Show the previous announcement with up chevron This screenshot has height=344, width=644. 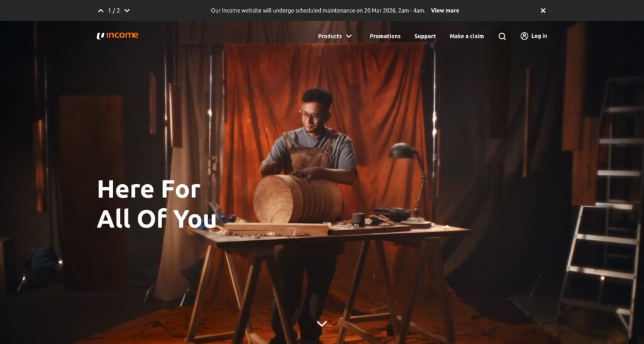[101, 11]
